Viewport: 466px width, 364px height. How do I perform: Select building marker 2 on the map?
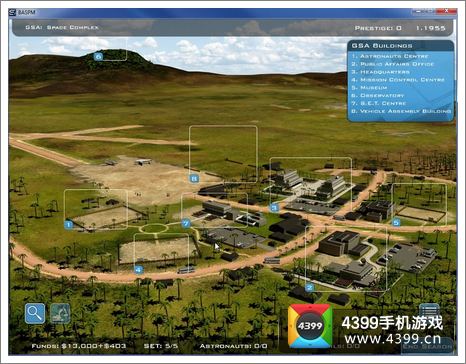(310, 288)
